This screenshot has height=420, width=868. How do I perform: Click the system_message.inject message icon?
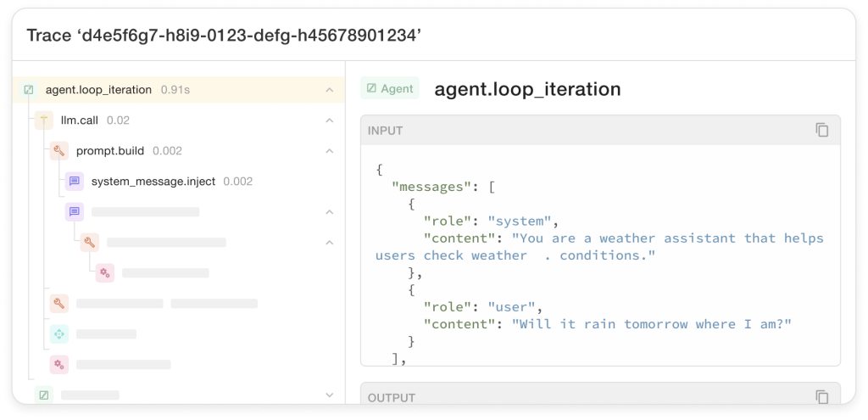coord(75,182)
